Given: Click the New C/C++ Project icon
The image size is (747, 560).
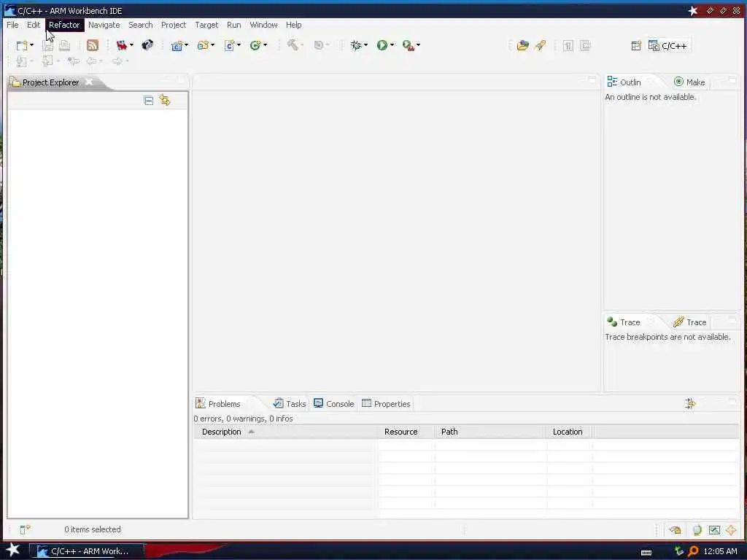Looking at the screenshot, I should pos(177,45).
